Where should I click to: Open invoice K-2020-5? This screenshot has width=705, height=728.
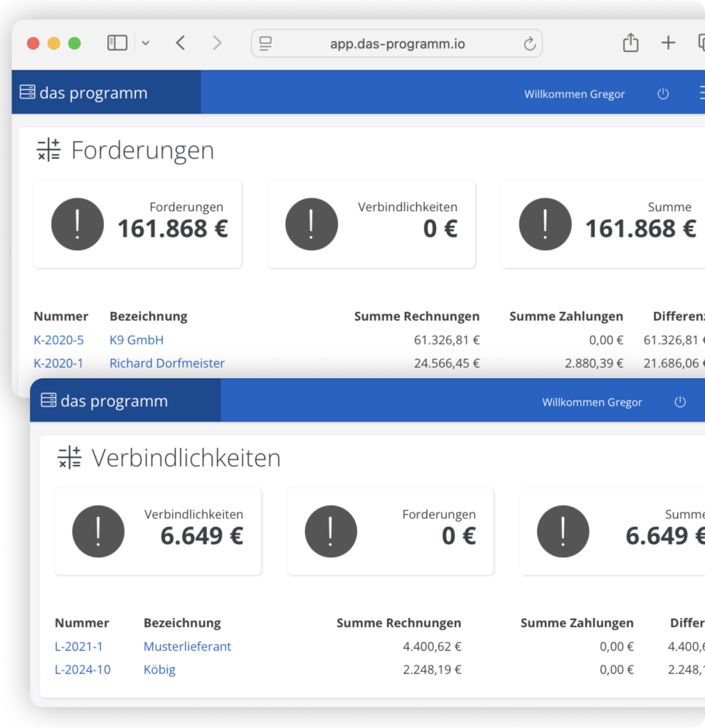[x=58, y=340]
